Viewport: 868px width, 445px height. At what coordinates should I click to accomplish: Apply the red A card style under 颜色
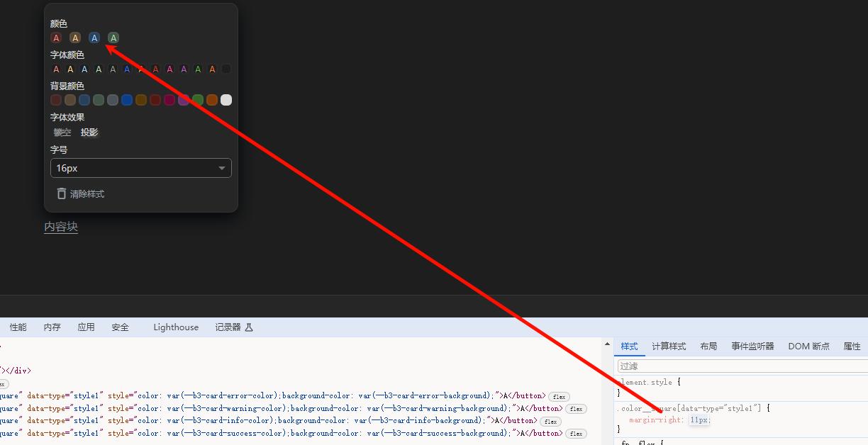tap(57, 38)
